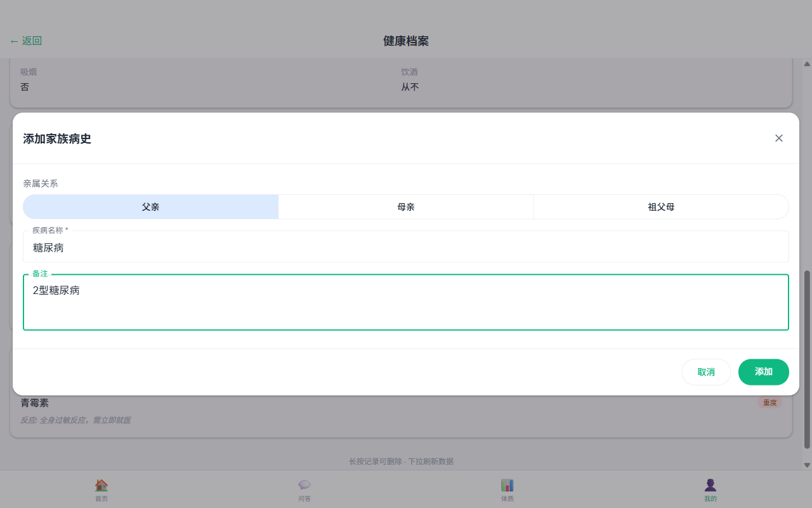This screenshot has width=812, height=508.
Task: Open the 首页 home icon in bottom bar
Action: pyautogui.click(x=101, y=486)
